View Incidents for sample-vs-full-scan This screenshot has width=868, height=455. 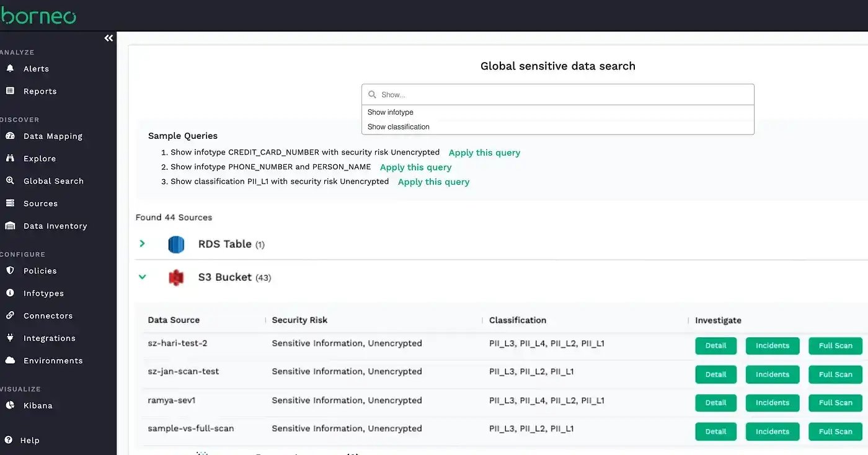pyautogui.click(x=773, y=431)
